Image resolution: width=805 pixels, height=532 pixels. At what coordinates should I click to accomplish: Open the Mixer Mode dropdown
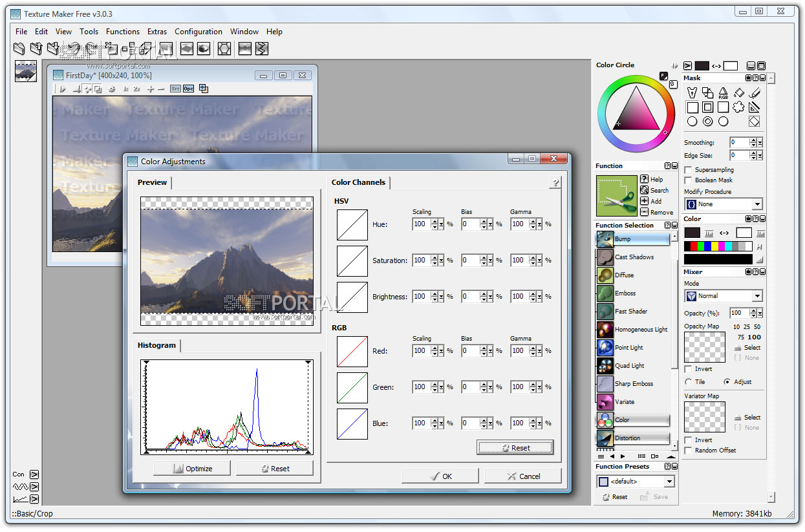[x=757, y=296]
